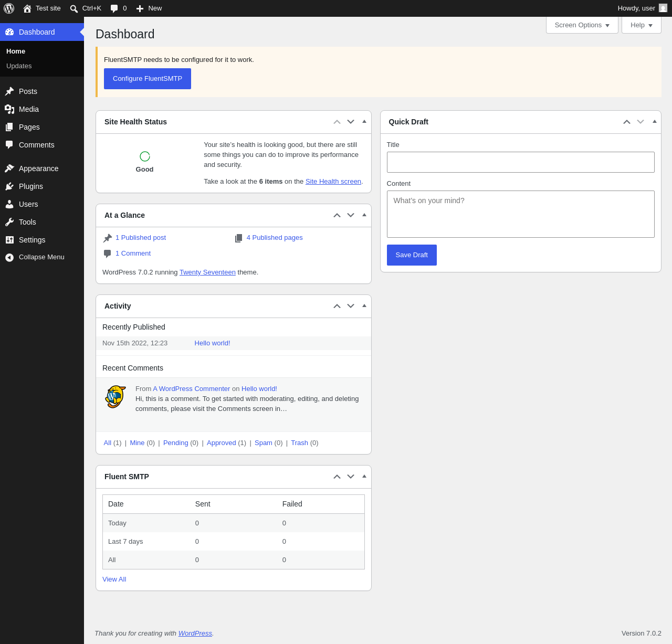The width and height of the screenshot is (672, 644).
Task: Click the WordPress logo in admin bar
Action: (x=9, y=8)
